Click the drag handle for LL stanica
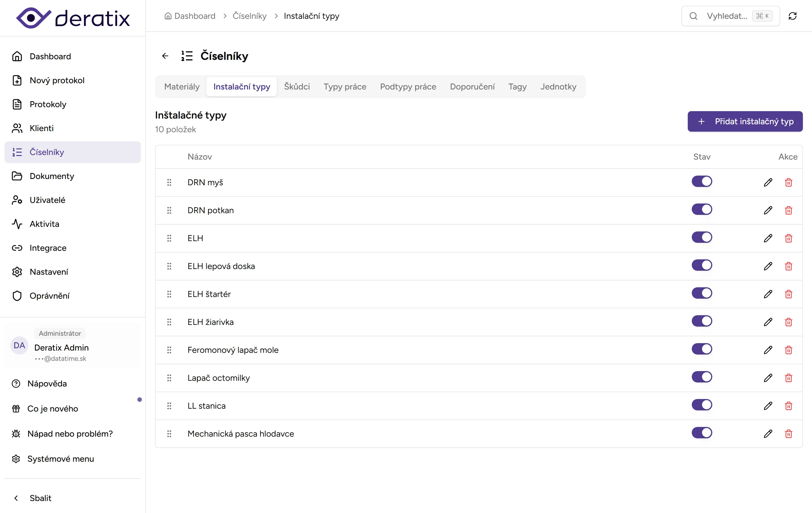The width and height of the screenshot is (812, 513). [x=169, y=406]
